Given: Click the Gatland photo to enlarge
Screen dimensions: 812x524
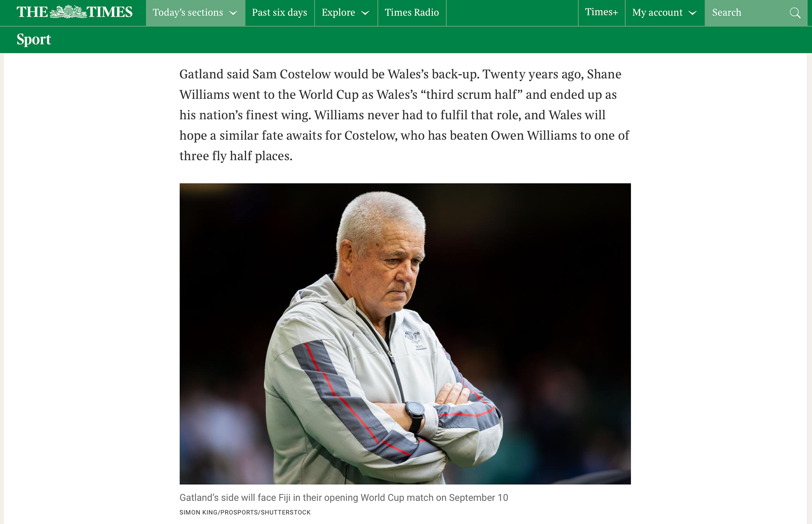Looking at the screenshot, I should click(405, 334).
